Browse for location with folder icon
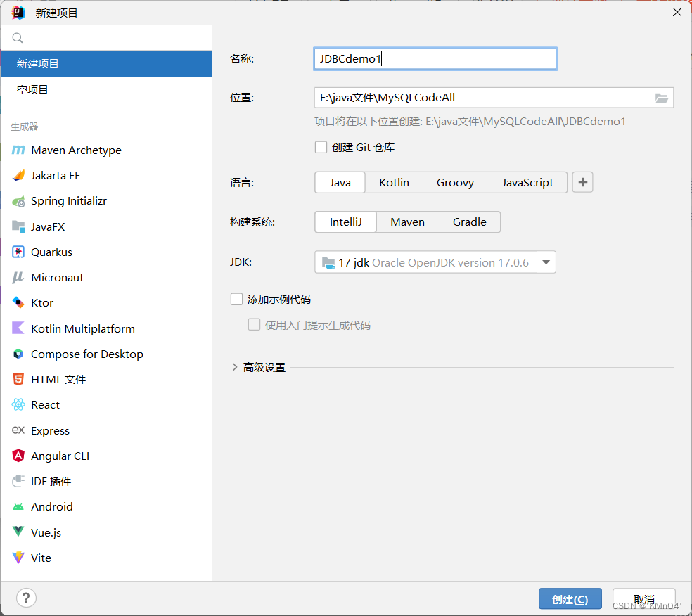Screen dimensions: 692x616 [661, 98]
